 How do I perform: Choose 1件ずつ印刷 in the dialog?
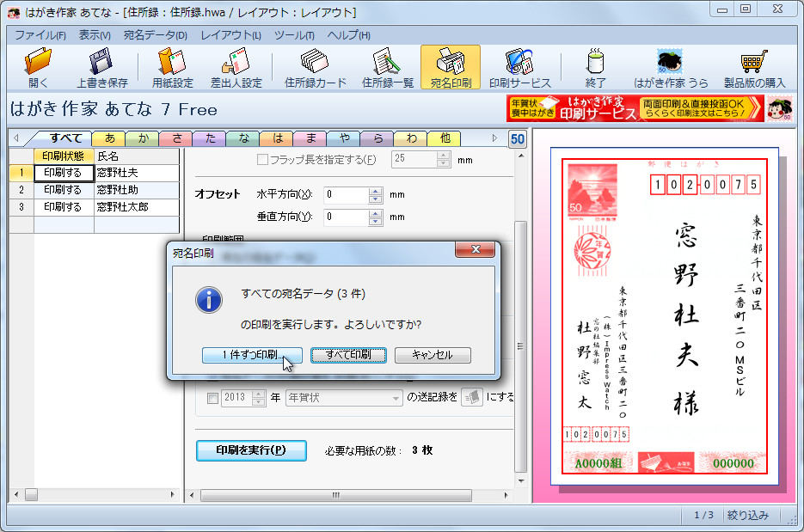(252, 356)
